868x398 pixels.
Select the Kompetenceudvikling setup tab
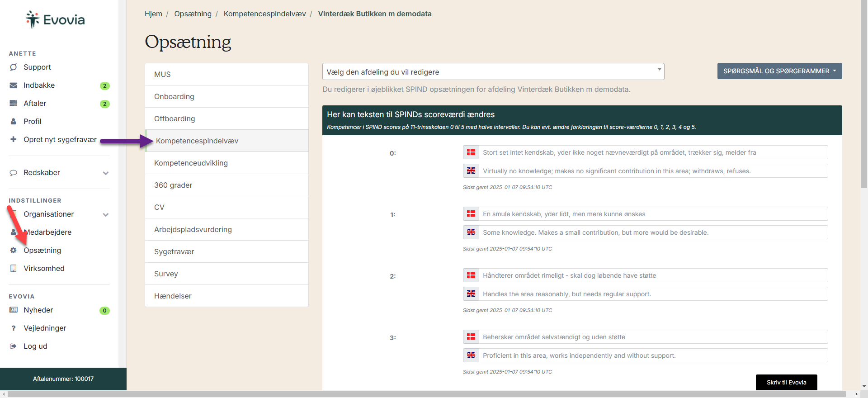(x=226, y=163)
